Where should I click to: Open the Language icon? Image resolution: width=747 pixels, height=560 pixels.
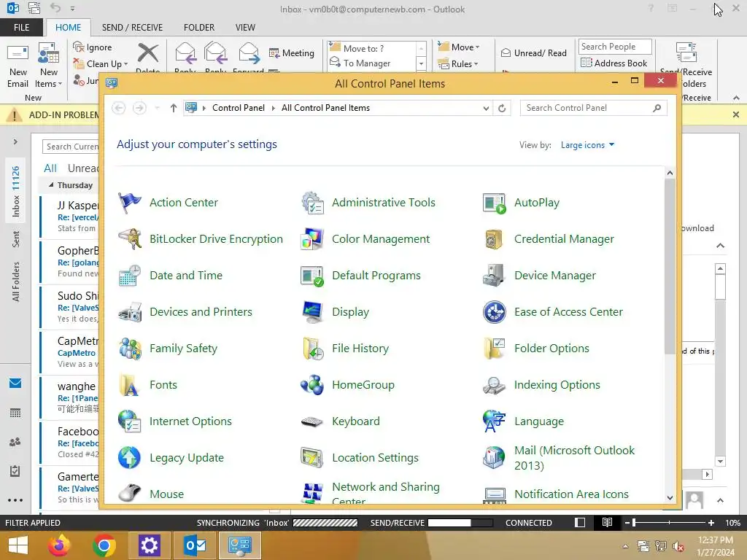(494, 421)
